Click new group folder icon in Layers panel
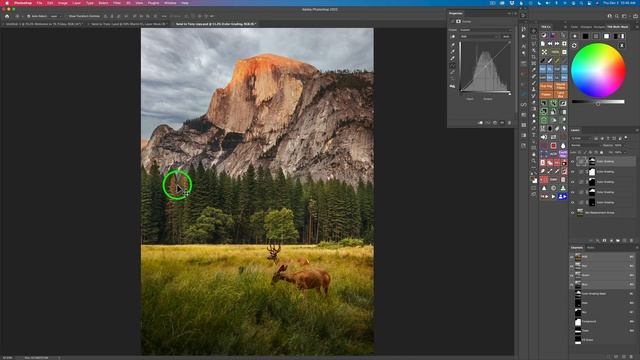This screenshot has width=640, height=360. [x=618, y=241]
